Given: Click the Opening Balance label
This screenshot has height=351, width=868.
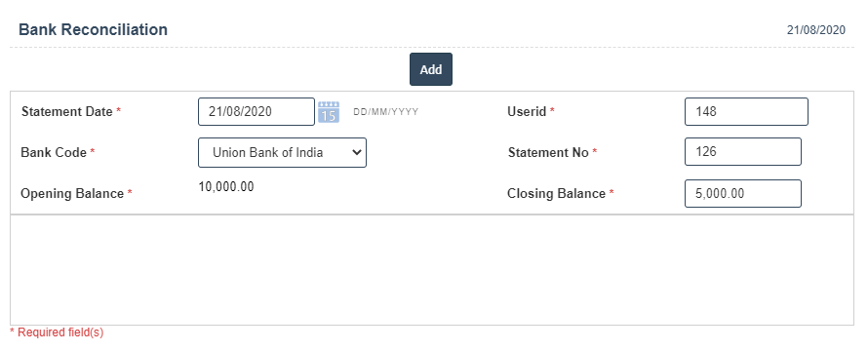Looking at the screenshot, I should (72, 194).
